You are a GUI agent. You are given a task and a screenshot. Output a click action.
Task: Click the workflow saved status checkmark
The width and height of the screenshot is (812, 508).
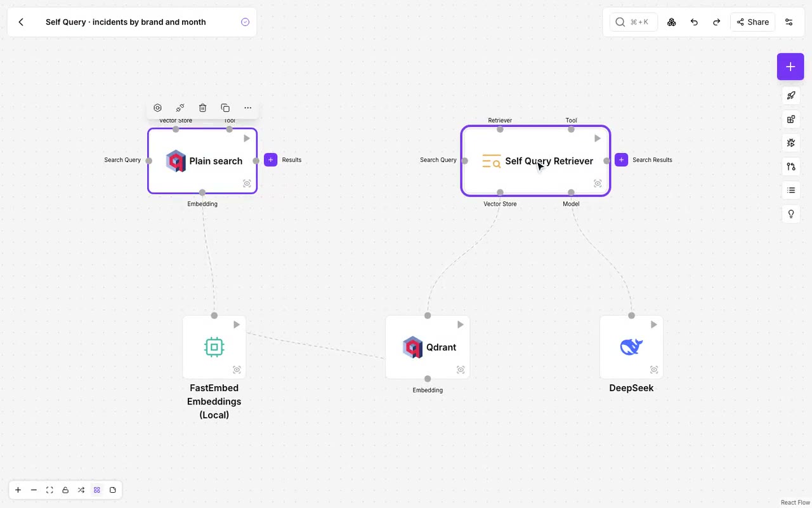click(x=246, y=22)
